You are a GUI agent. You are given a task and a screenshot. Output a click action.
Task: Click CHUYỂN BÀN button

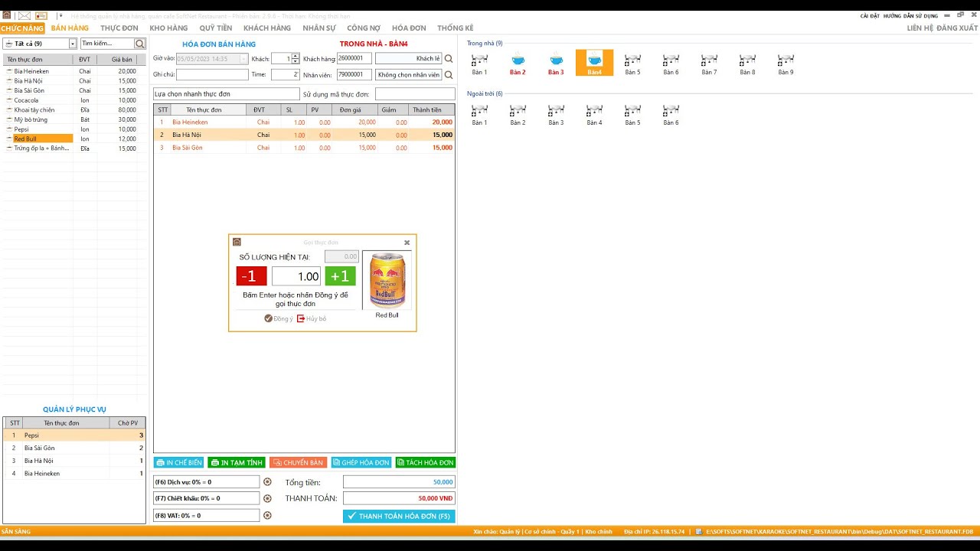pyautogui.click(x=299, y=463)
